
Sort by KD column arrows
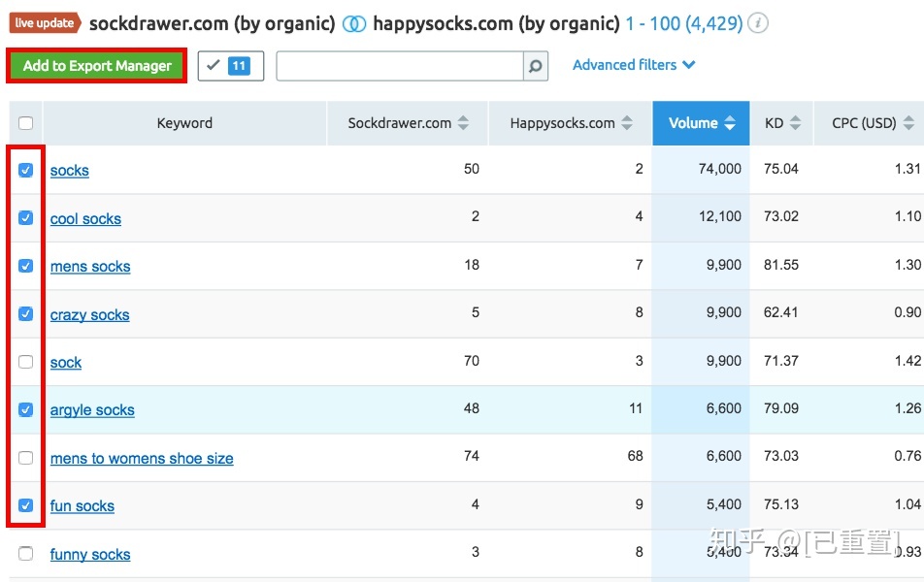[796, 122]
